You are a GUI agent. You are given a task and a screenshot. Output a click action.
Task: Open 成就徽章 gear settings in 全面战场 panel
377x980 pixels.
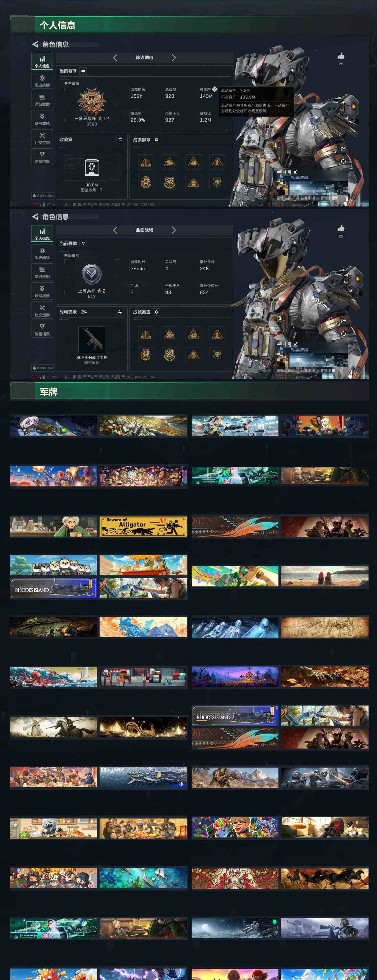tap(156, 312)
